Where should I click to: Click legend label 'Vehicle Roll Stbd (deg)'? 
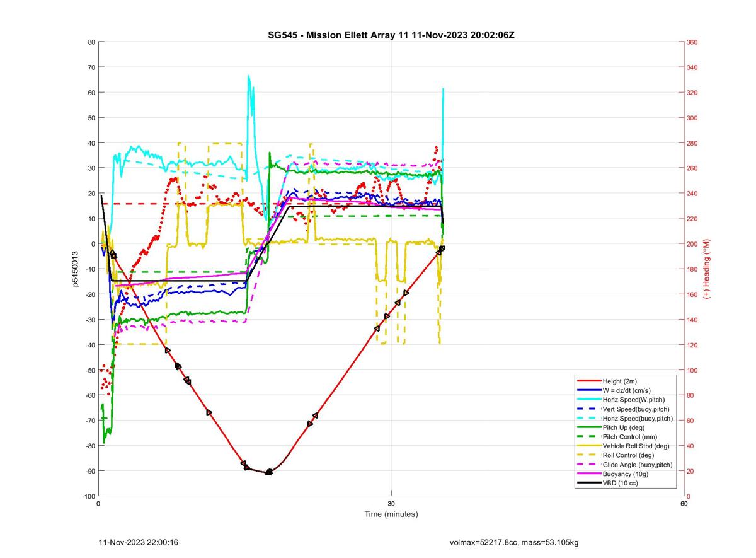636,446
